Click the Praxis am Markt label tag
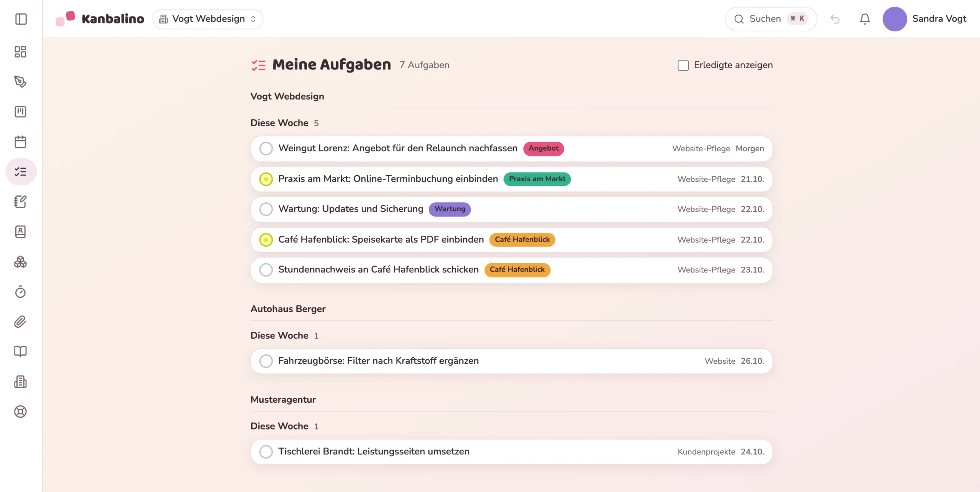Image resolution: width=980 pixels, height=492 pixels. (537, 179)
